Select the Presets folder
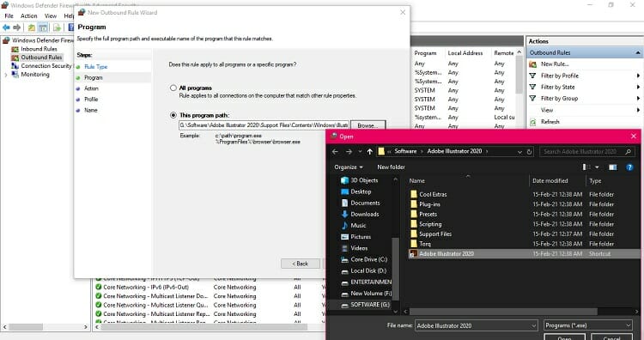 tap(428, 214)
